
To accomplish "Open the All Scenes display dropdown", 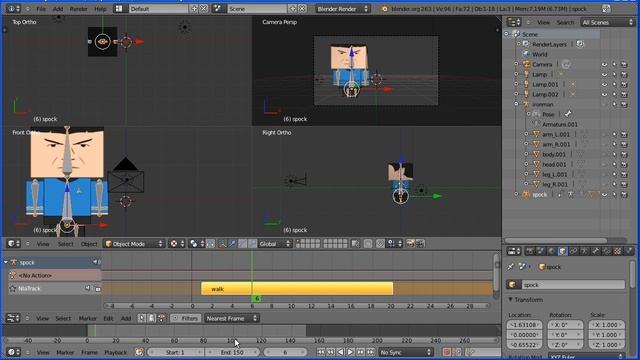I will 607,22.
